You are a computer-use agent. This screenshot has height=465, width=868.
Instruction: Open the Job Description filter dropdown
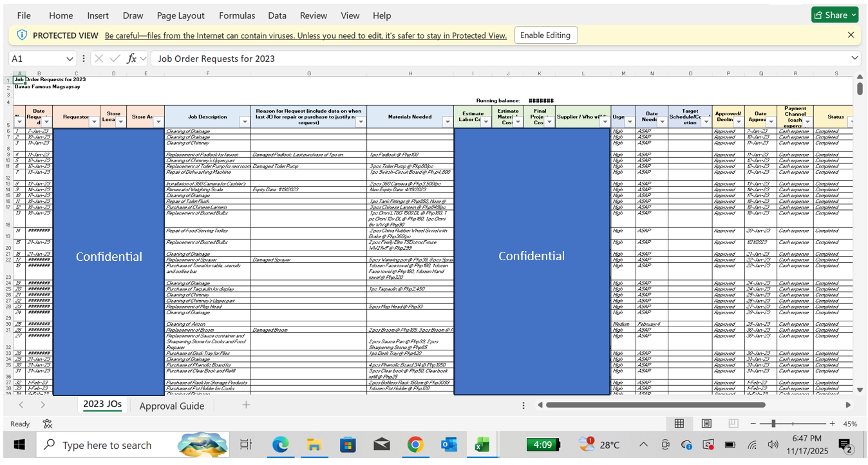point(244,122)
